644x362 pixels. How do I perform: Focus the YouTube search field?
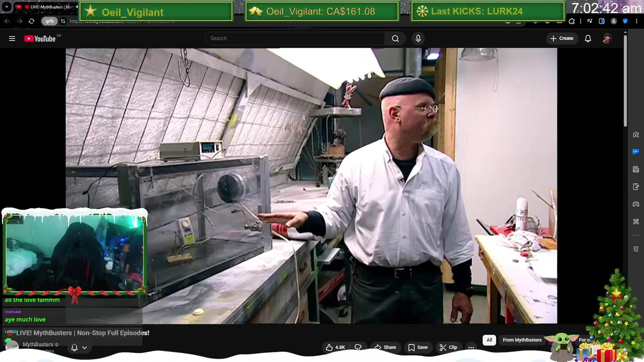pyautogui.click(x=295, y=38)
